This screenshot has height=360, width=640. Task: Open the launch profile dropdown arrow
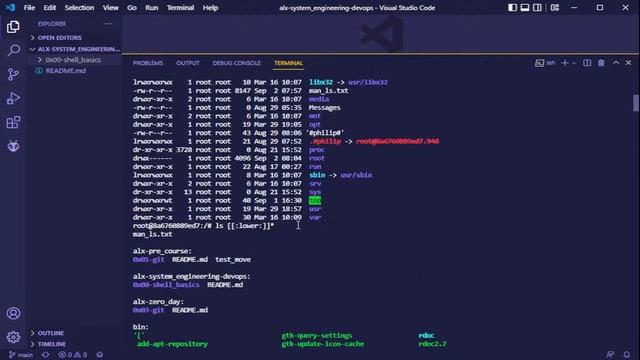point(574,63)
